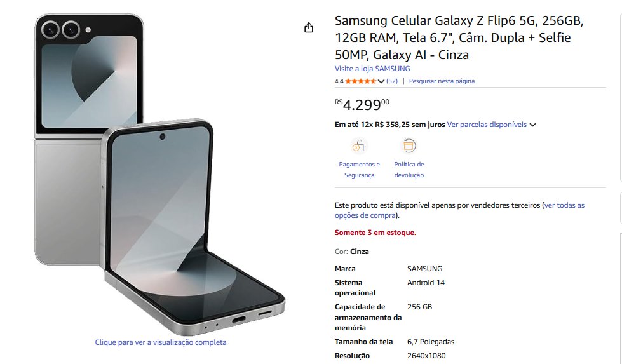Click the share icon beside product image
Screen dimensions: 622x364
click(309, 27)
